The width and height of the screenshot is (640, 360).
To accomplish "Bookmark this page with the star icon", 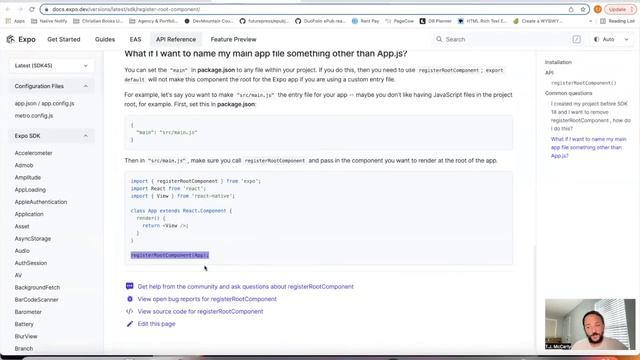I will coord(583,9).
